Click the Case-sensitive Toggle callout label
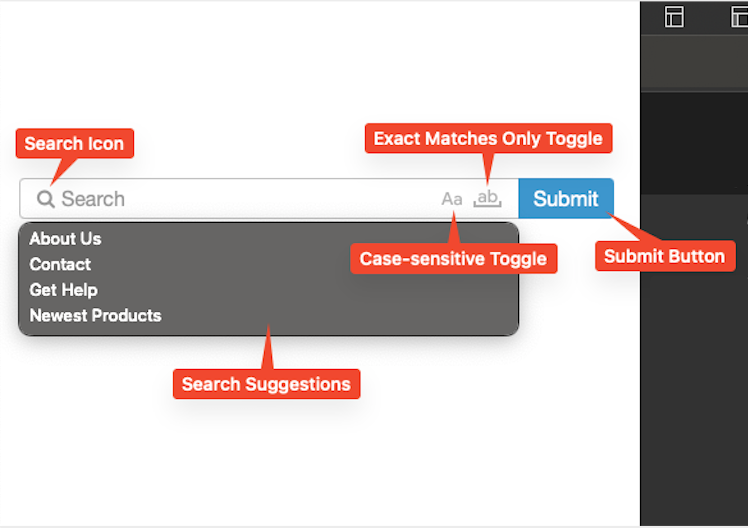 coord(453,259)
